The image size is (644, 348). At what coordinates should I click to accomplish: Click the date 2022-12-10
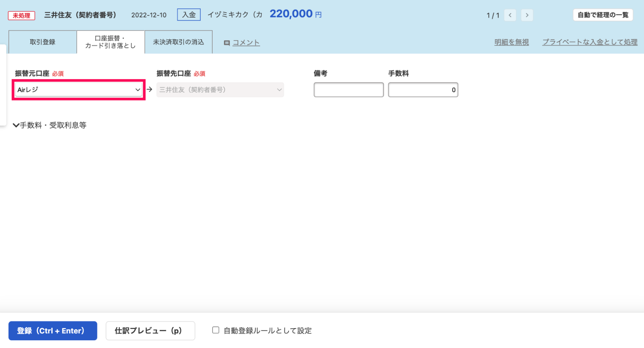point(149,15)
